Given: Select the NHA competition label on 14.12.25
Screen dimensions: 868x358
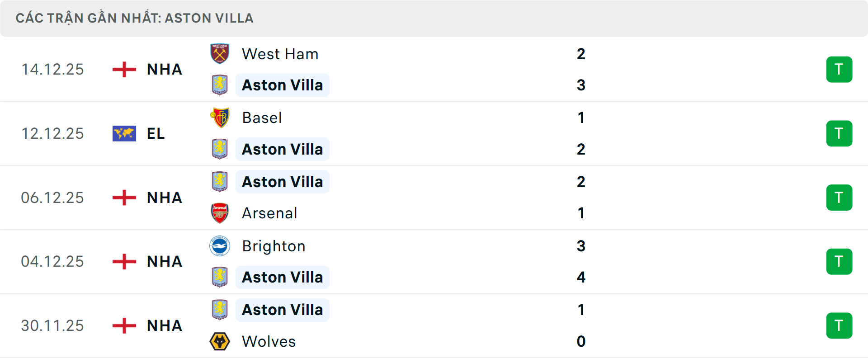Looking at the screenshot, I should (164, 69).
